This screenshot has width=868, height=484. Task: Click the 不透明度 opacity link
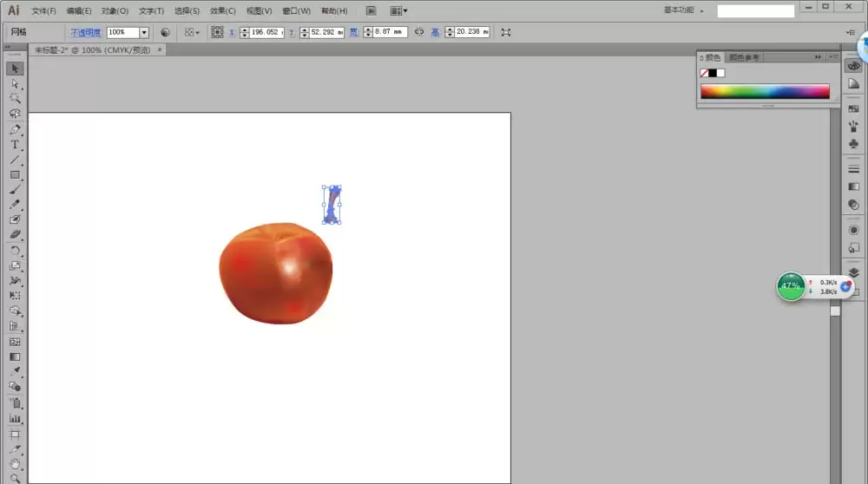(x=85, y=33)
